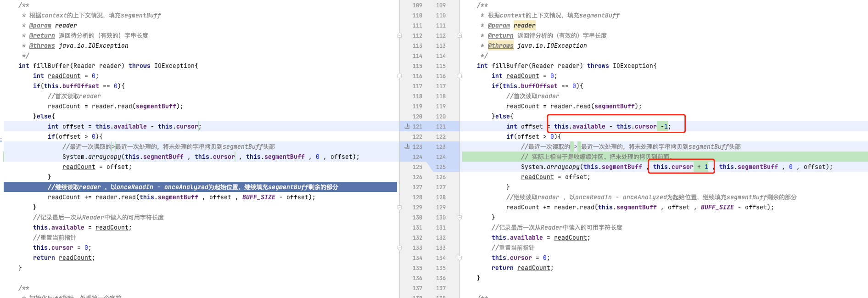The height and width of the screenshot is (298, 868).
Task: Click 'System.arraycopy' call in the left pane
Action: (x=92, y=157)
